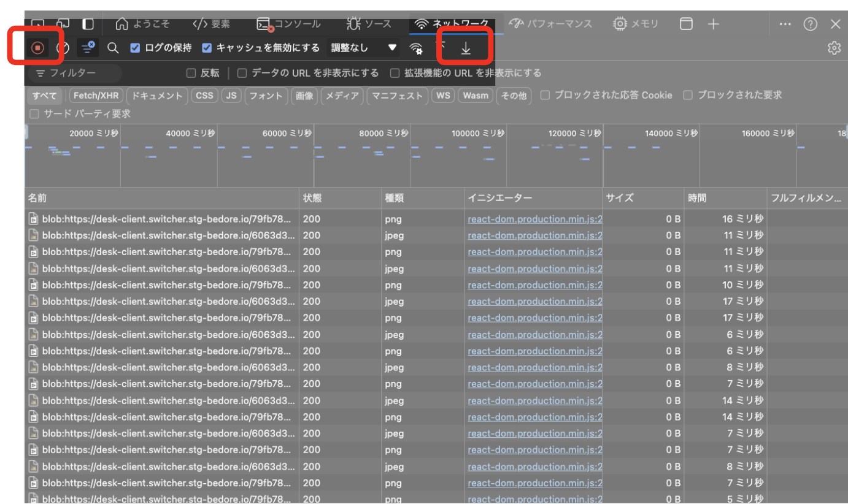Check 拡張機能の URL を非表示にする

point(395,73)
